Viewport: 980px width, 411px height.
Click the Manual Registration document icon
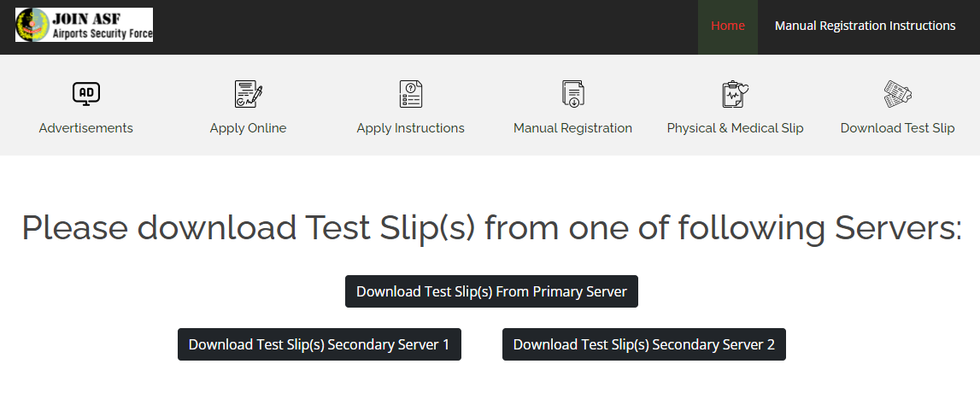coord(572,93)
